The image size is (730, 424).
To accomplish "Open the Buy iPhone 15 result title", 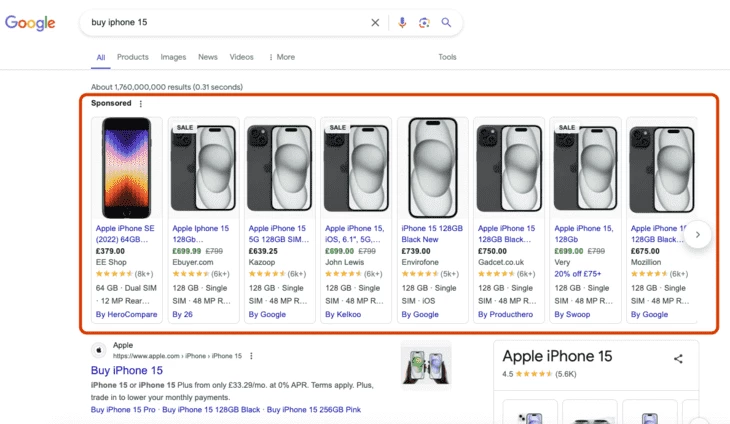I will pos(127,370).
